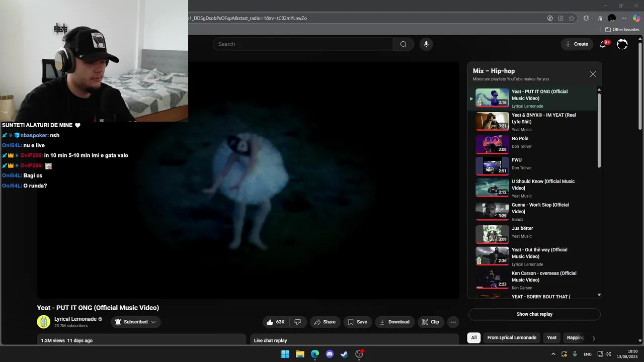The width and height of the screenshot is (644, 362).
Task: Open the volume tray icon
Action: (609, 354)
